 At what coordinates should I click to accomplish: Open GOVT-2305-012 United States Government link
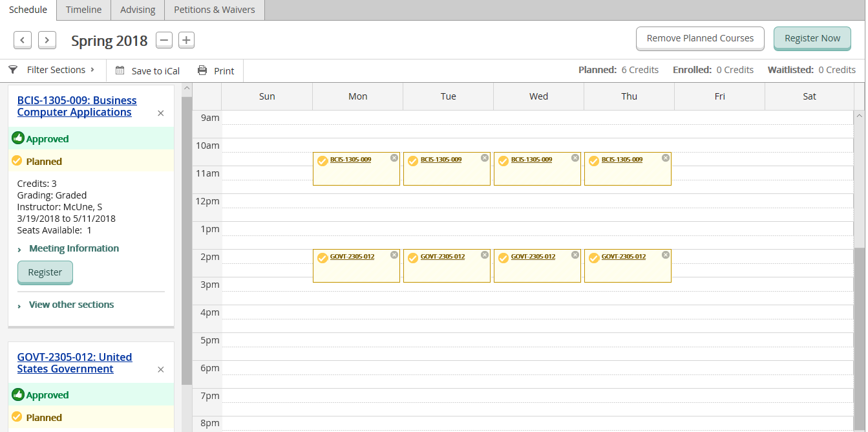pyautogui.click(x=74, y=363)
